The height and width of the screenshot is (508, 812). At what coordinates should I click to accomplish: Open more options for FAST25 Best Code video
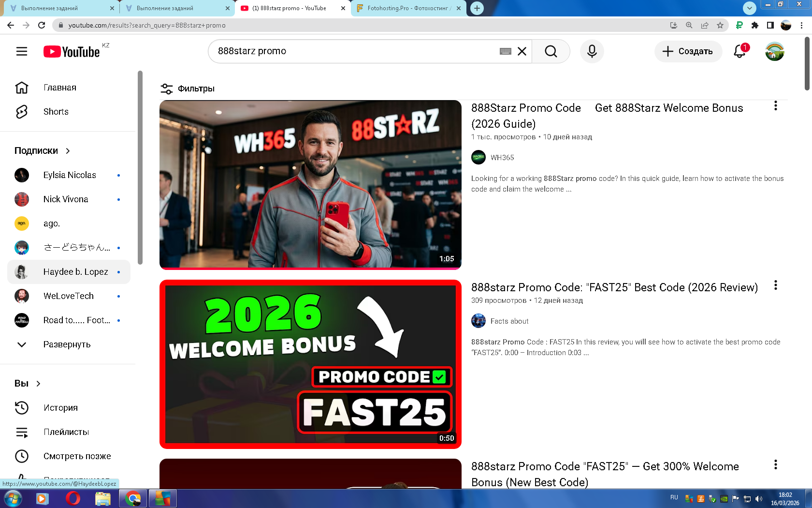pos(775,285)
